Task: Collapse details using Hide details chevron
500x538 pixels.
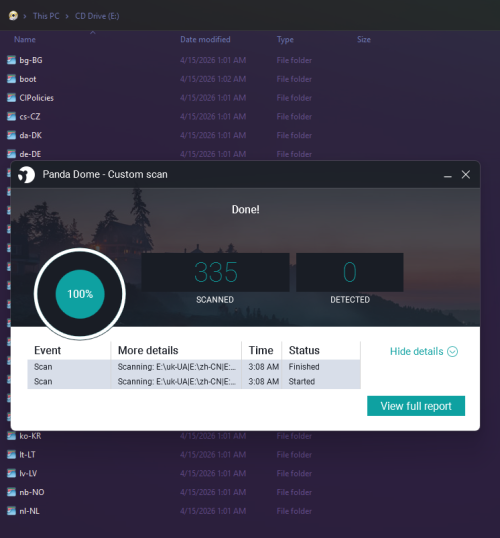Action: click(x=453, y=351)
